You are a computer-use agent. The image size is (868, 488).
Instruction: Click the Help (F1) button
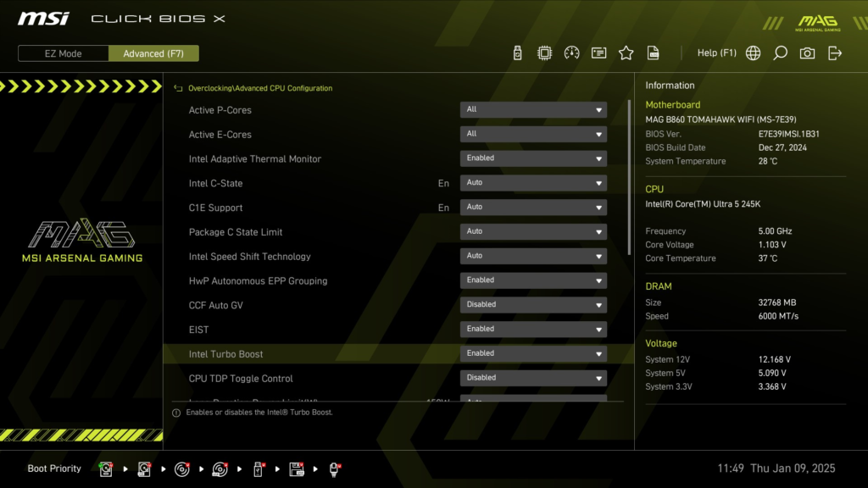pyautogui.click(x=717, y=53)
